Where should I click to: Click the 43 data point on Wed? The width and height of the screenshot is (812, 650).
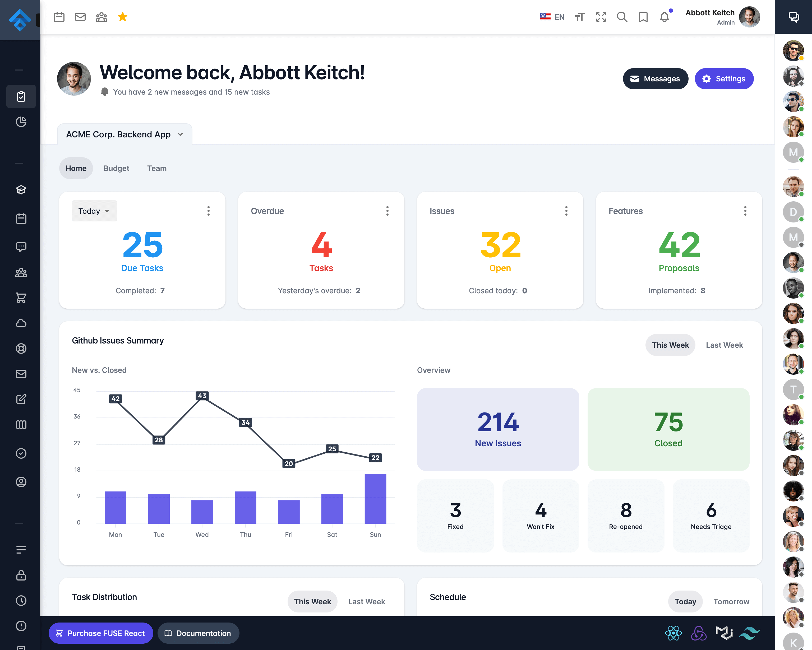pyautogui.click(x=202, y=396)
